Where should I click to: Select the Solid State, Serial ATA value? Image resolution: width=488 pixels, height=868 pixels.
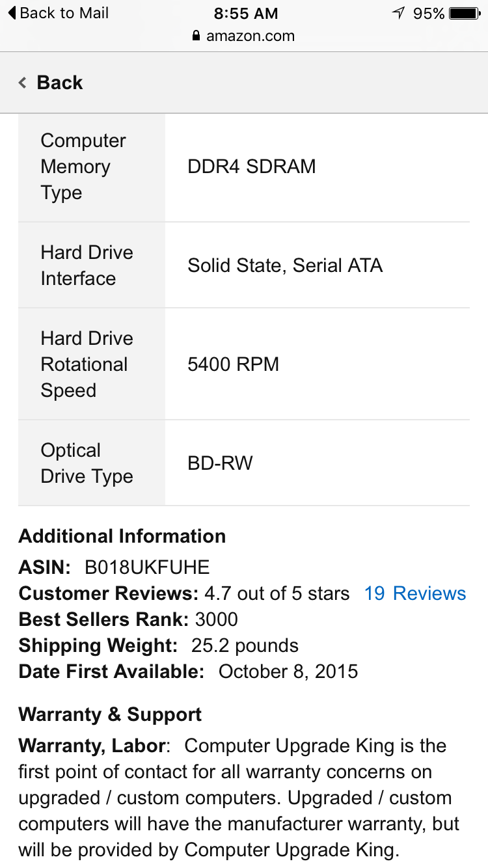point(285,265)
